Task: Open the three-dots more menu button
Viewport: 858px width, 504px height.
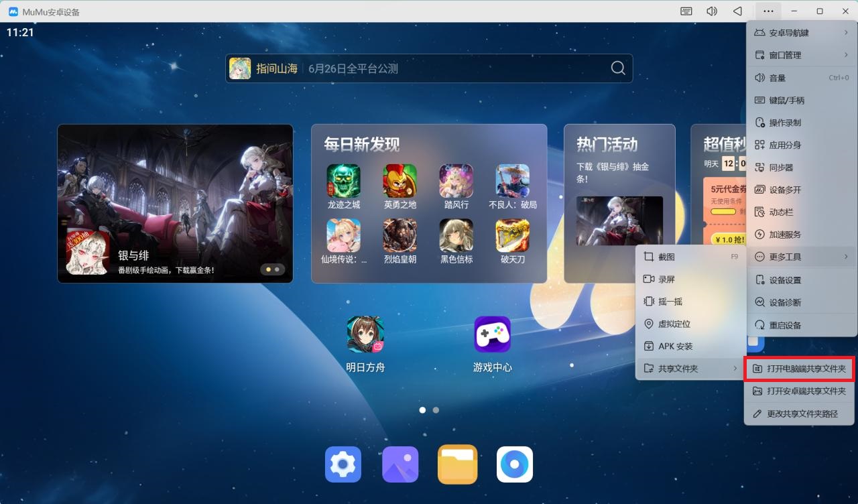Action: [768, 11]
